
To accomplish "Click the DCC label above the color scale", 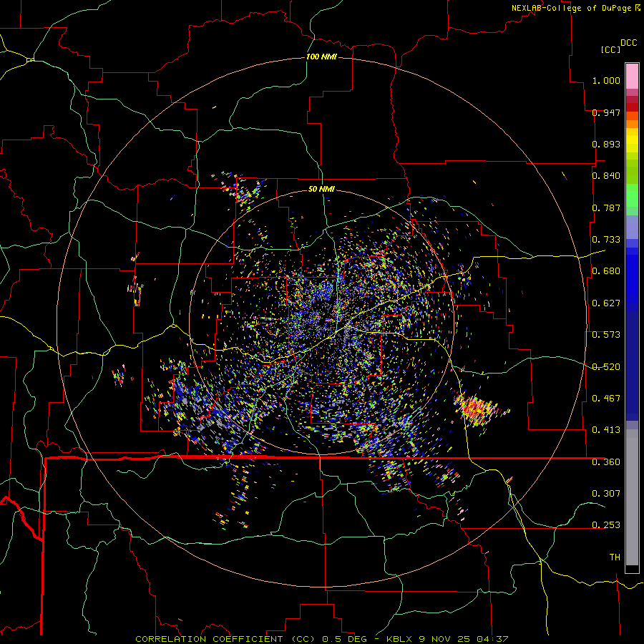I will [628, 43].
